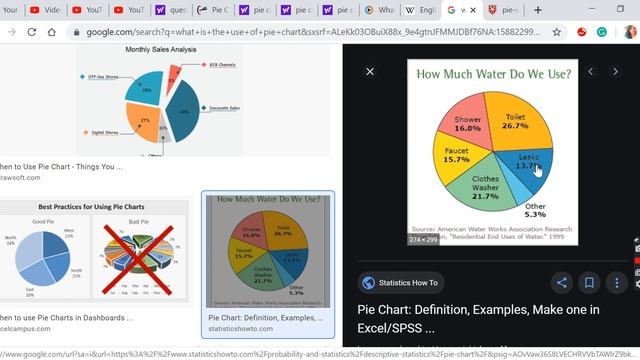
Task: Open a new browser tab
Action: click(538, 10)
